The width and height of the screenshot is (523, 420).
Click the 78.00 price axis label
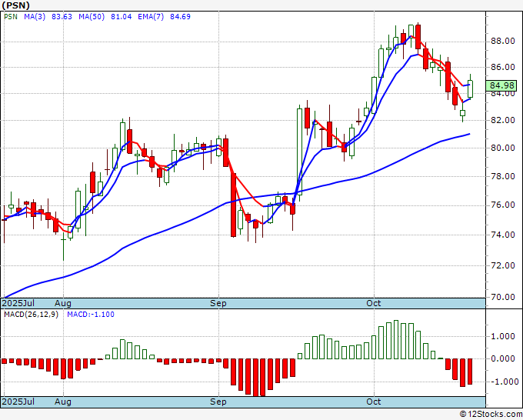point(502,176)
